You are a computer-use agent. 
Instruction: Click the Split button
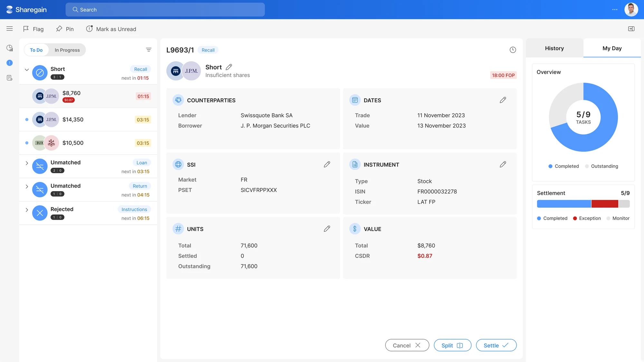[452, 345]
